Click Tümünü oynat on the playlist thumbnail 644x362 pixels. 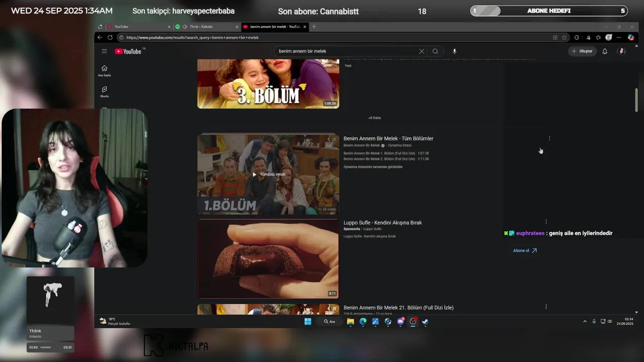269,174
